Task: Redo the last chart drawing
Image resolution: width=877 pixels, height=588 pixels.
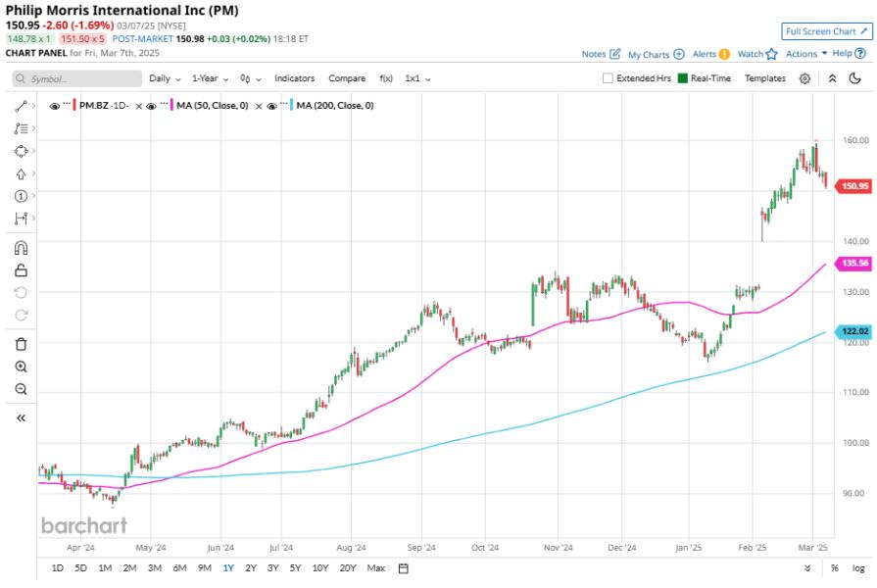Action: tap(21, 315)
